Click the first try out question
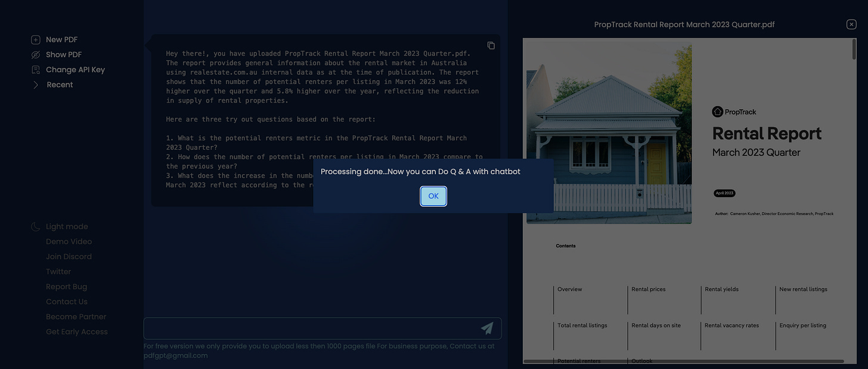The image size is (868, 369). click(x=317, y=142)
